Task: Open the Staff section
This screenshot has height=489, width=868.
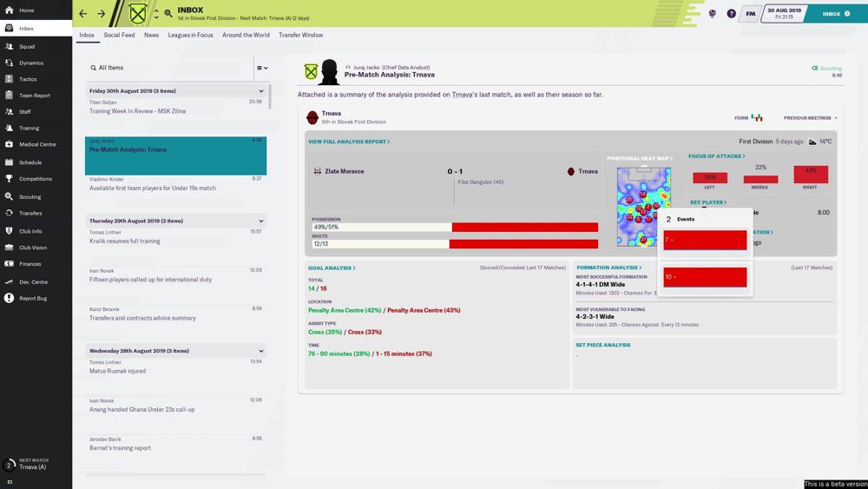Action: tap(25, 111)
